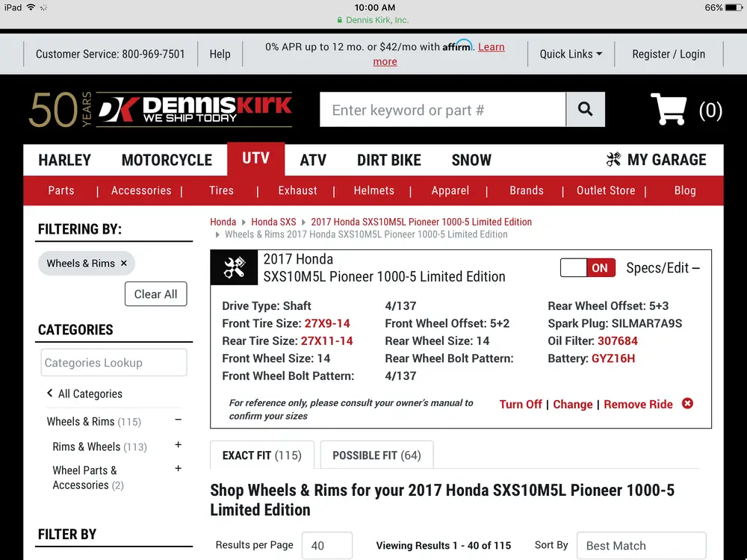Open the Outlet Store menu
Screen dimensions: 747x560
click(x=606, y=190)
